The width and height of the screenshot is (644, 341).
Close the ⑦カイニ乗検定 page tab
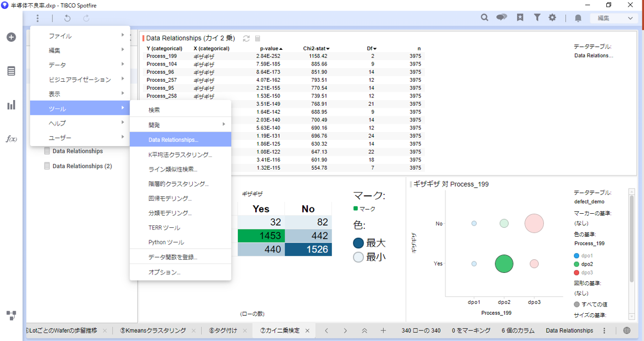(x=308, y=331)
